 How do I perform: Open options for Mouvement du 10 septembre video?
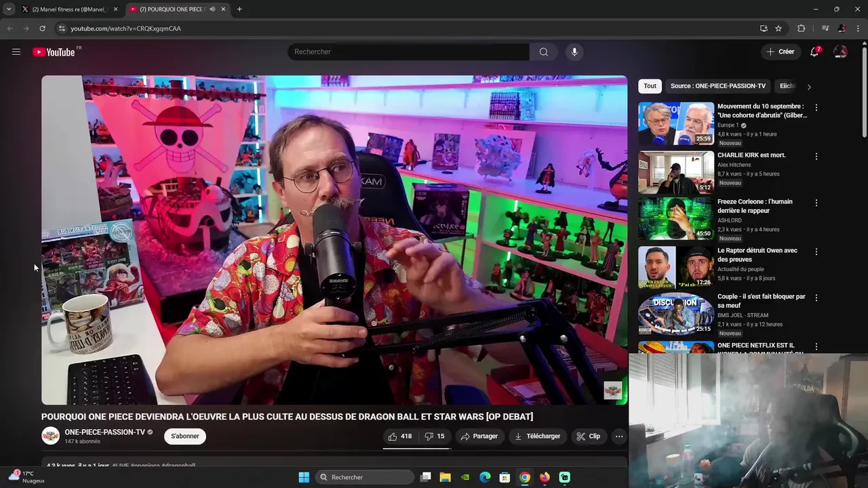(x=816, y=108)
